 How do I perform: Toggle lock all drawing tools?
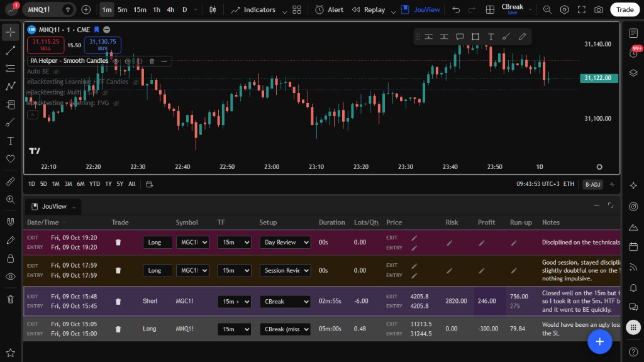(11, 258)
